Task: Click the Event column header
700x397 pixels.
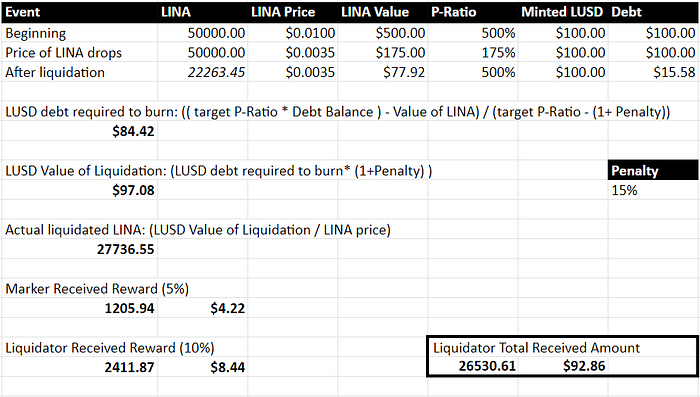Action: click(x=79, y=12)
